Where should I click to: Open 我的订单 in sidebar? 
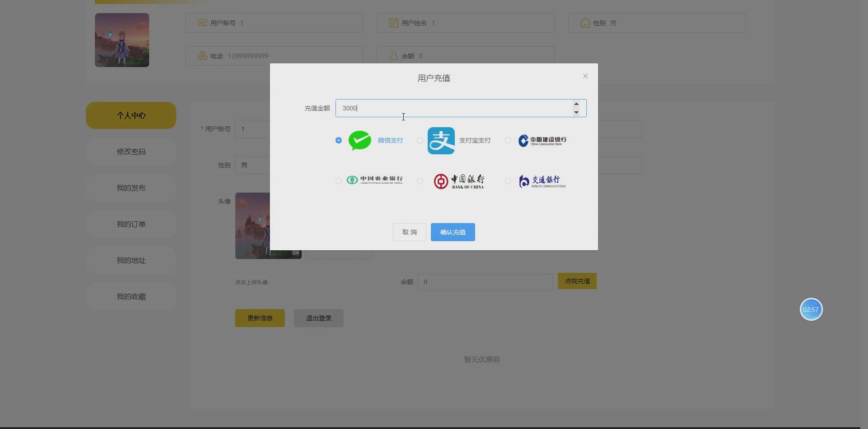(x=131, y=224)
